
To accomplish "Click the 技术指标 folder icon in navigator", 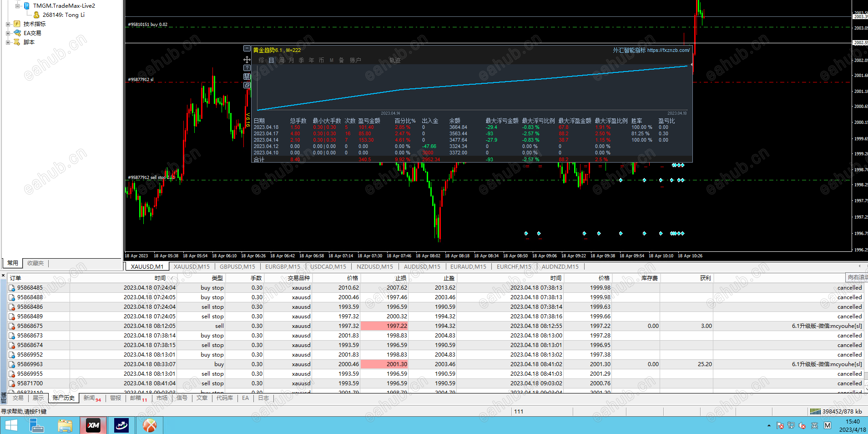I will click(17, 24).
